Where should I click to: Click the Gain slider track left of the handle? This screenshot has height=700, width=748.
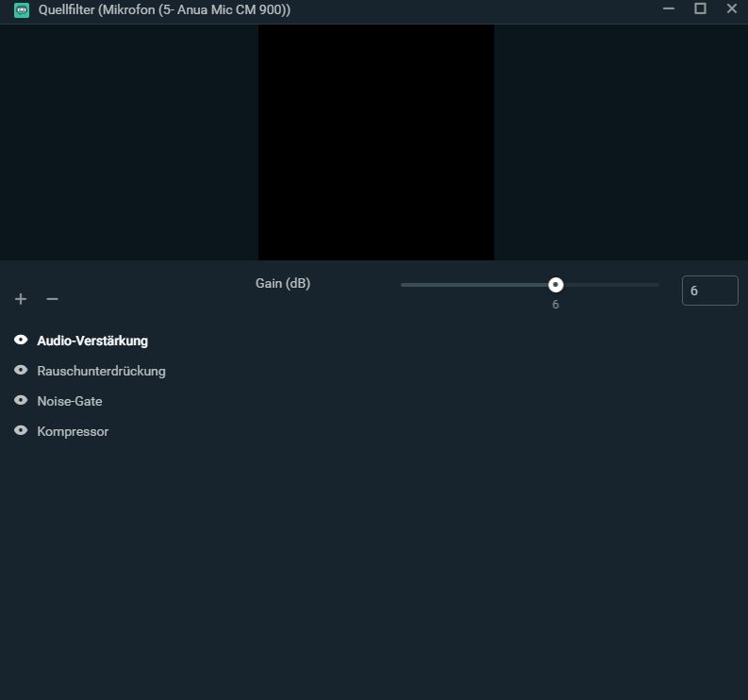click(x=472, y=285)
